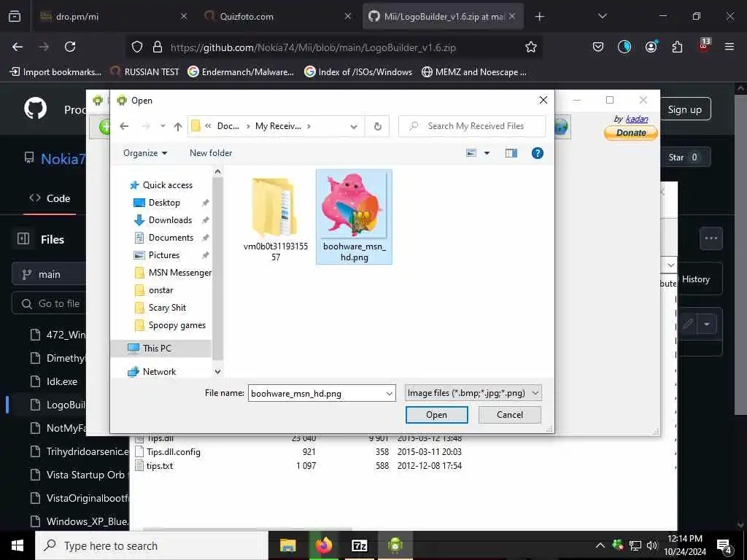The width and height of the screenshot is (747, 560).
Task: Show hidden system tray icons
Action: (600, 545)
